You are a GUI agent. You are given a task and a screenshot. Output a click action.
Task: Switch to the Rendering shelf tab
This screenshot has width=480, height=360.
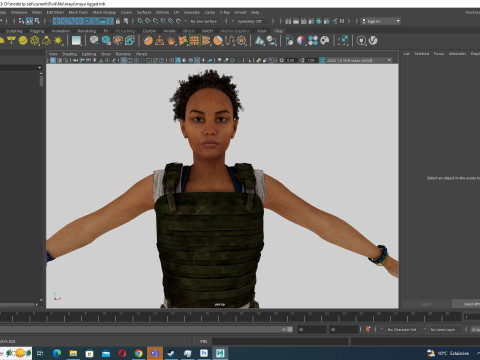[87, 31]
